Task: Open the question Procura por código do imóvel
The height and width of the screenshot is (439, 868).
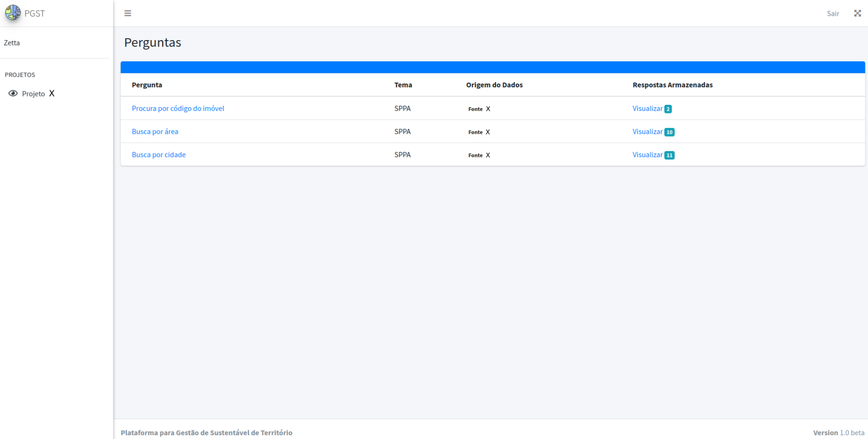Action: [178, 109]
